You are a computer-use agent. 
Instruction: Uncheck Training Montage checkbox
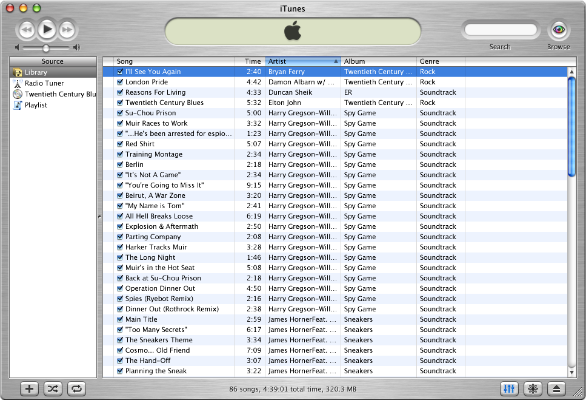(x=120, y=154)
